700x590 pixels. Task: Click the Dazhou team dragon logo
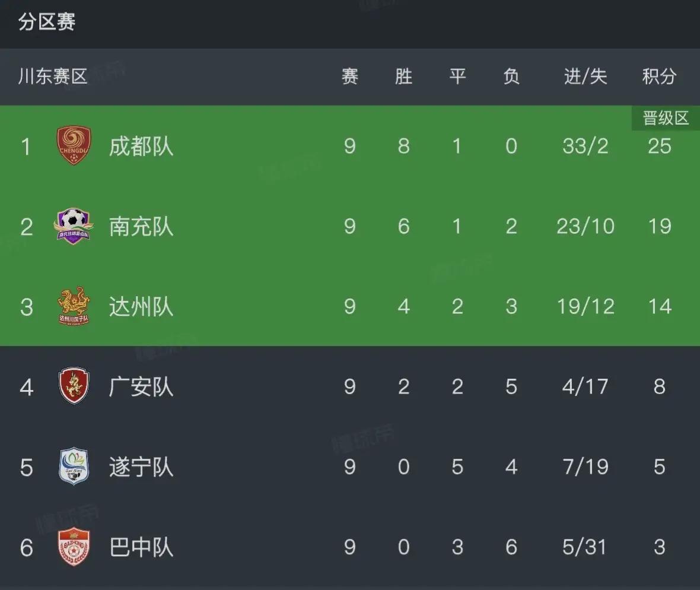pos(74,306)
